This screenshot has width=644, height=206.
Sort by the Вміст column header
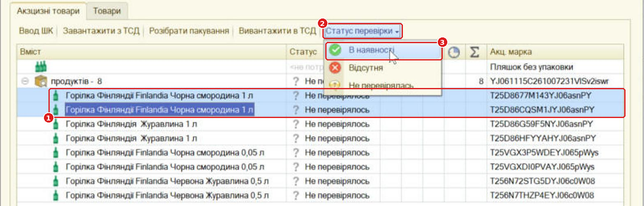pos(151,52)
